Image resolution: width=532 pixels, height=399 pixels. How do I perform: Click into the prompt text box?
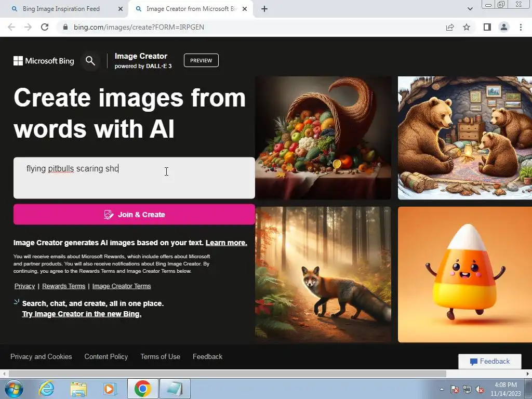[134, 178]
